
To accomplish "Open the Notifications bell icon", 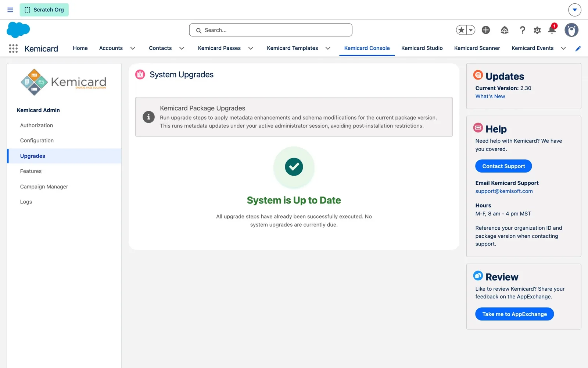I will tap(552, 29).
